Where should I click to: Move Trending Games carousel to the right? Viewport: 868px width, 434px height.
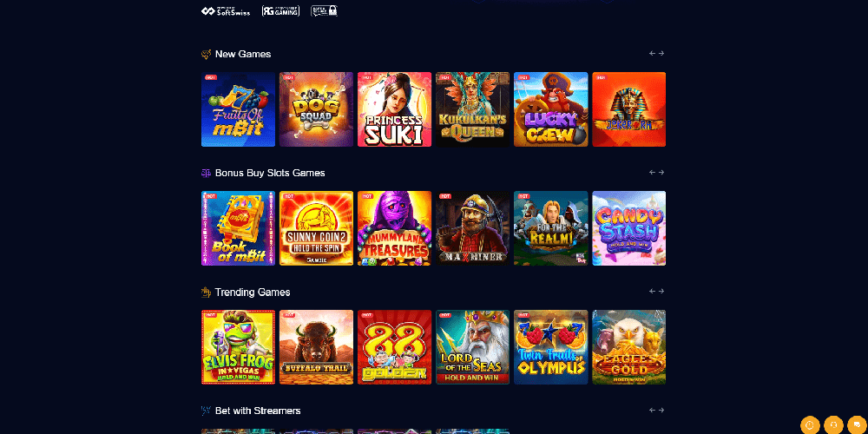pyautogui.click(x=661, y=291)
